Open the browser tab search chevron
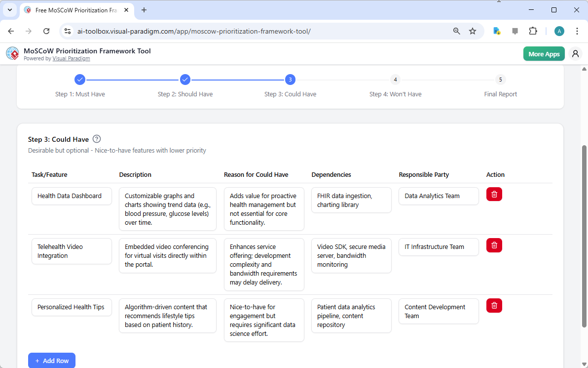The width and height of the screenshot is (588, 368). click(x=9, y=10)
